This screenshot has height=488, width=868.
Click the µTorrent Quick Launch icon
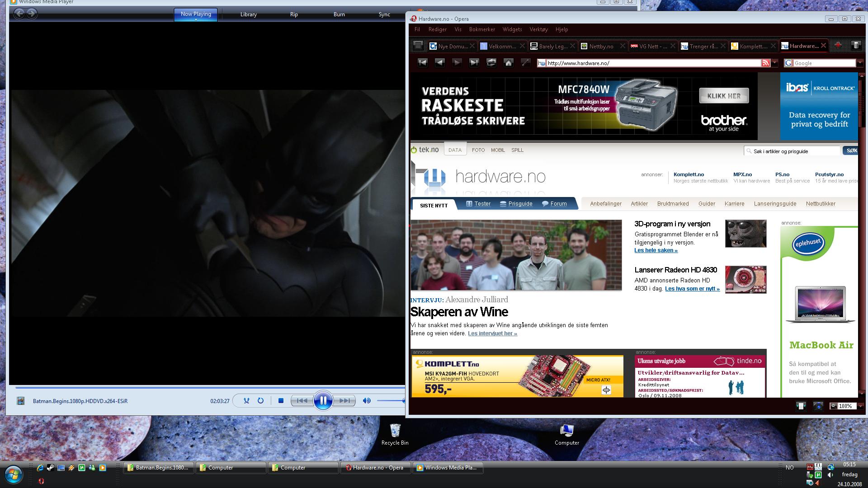tap(82, 468)
